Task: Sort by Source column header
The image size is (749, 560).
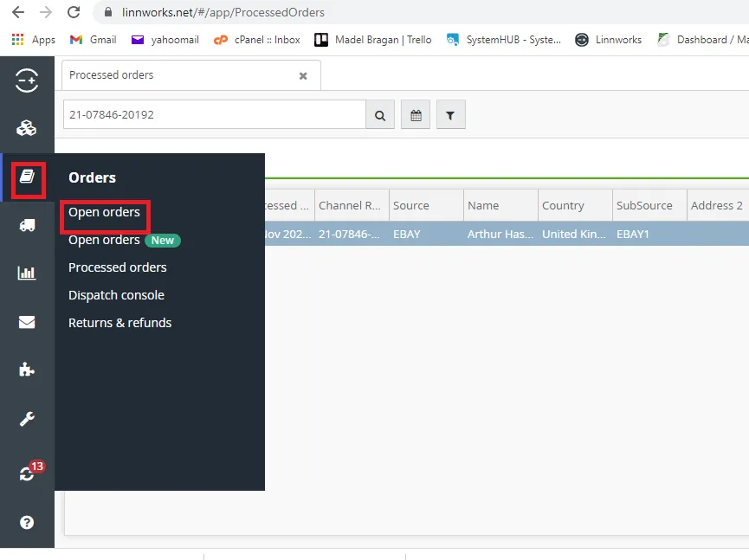Action: pyautogui.click(x=426, y=205)
